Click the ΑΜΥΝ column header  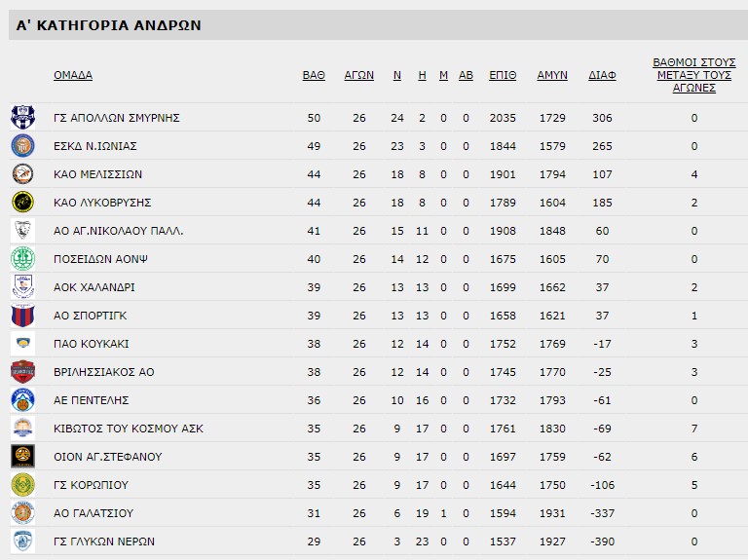552,75
